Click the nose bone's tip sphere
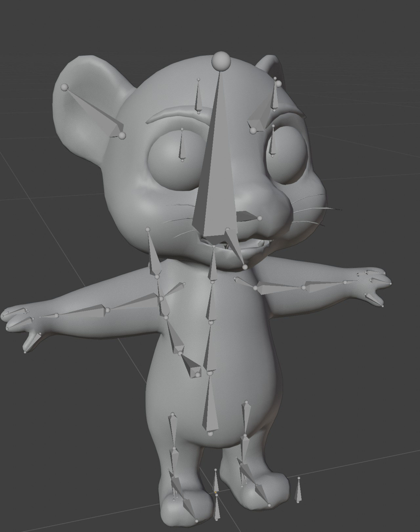This screenshot has height=532, width=420. click(x=260, y=218)
